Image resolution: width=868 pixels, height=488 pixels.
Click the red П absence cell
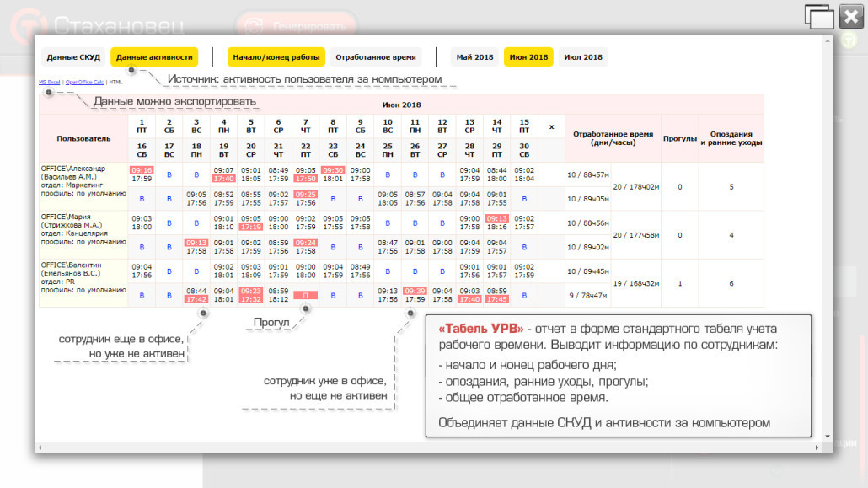pyautogui.click(x=306, y=295)
